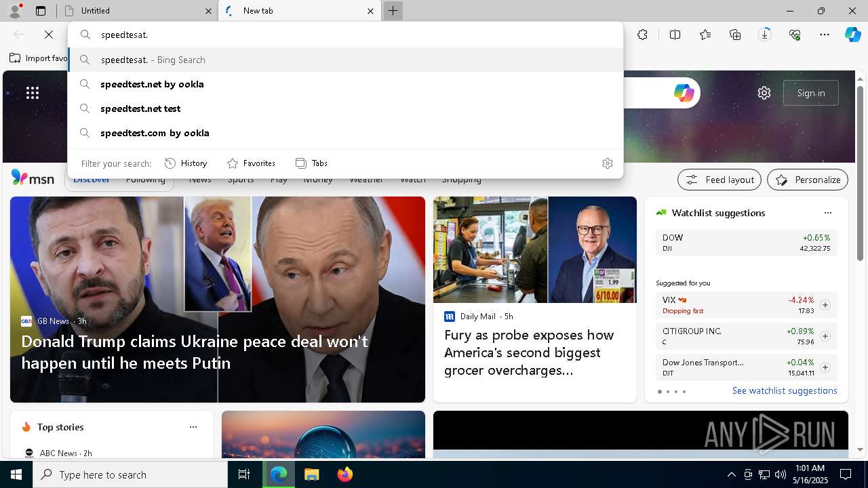Open the Favorites star toolbar icon
Screen dimensions: 868x488
(x=705, y=35)
